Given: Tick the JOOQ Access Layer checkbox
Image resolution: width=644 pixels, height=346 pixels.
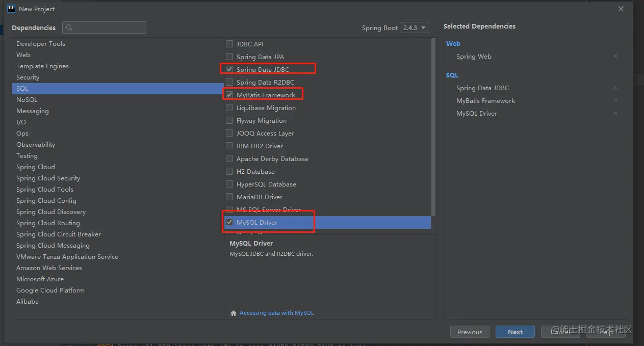Looking at the screenshot, I should coord(229,133).
